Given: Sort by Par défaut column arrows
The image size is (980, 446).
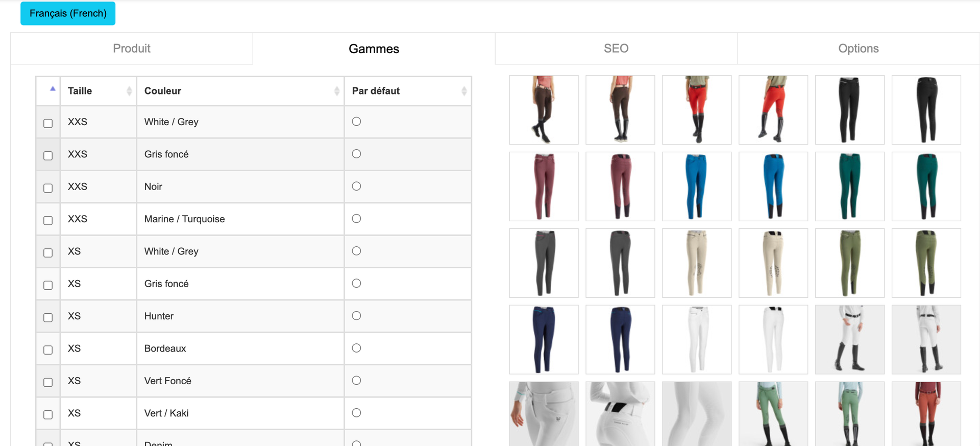Looking at the screenshot, I should click(x=463, y=91).
